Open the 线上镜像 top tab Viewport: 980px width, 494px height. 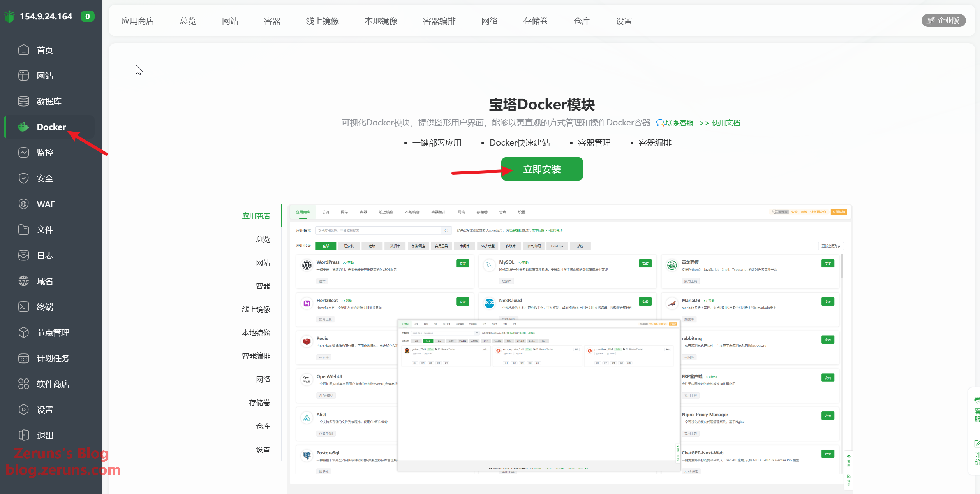[x=322, y=21]
